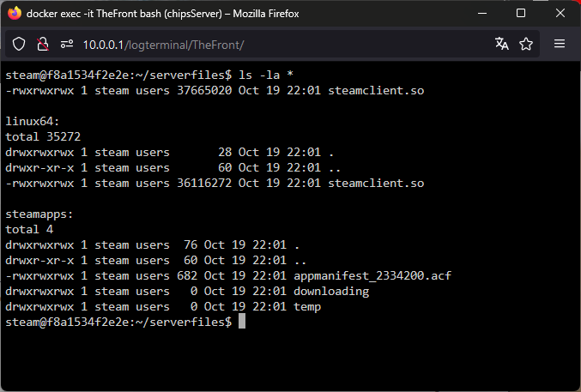
Task: Click the 'temp' directory entry
Action: (x=307, y=307)
